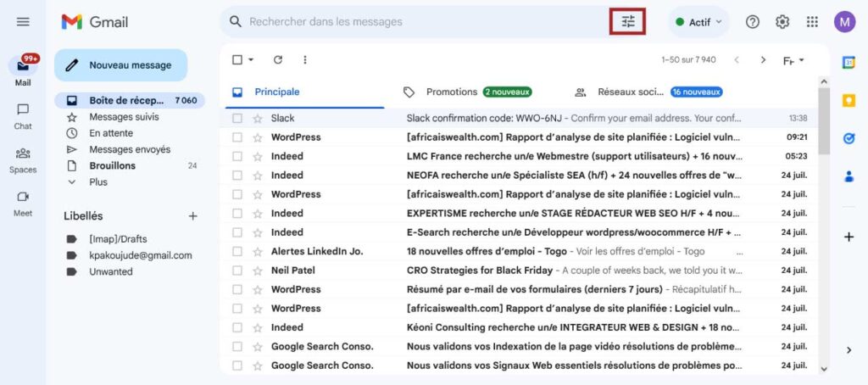Click scrollbar down arrow of message list
868x385 pixels.
(x=824, y=370)
